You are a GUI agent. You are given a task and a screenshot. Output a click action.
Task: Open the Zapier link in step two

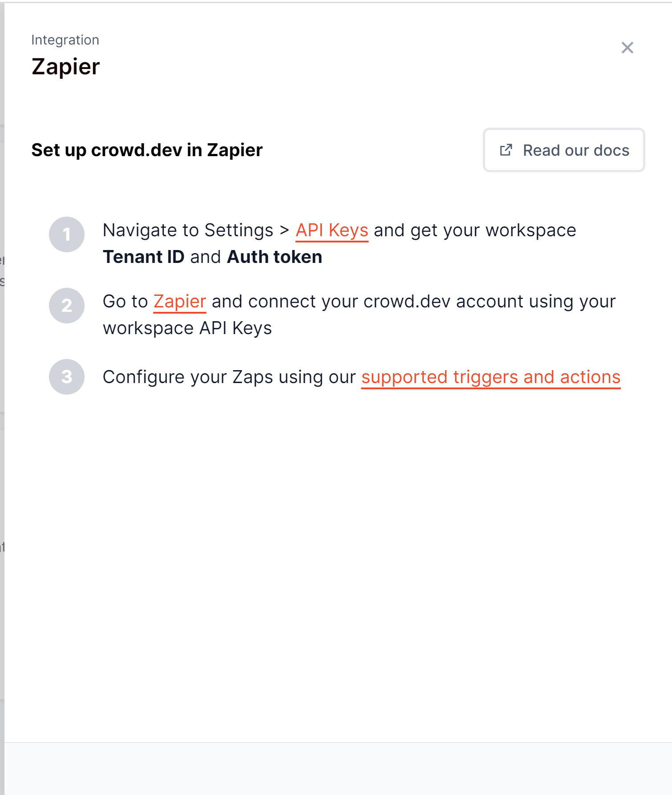pyautogui.click(x=180, y=302)
